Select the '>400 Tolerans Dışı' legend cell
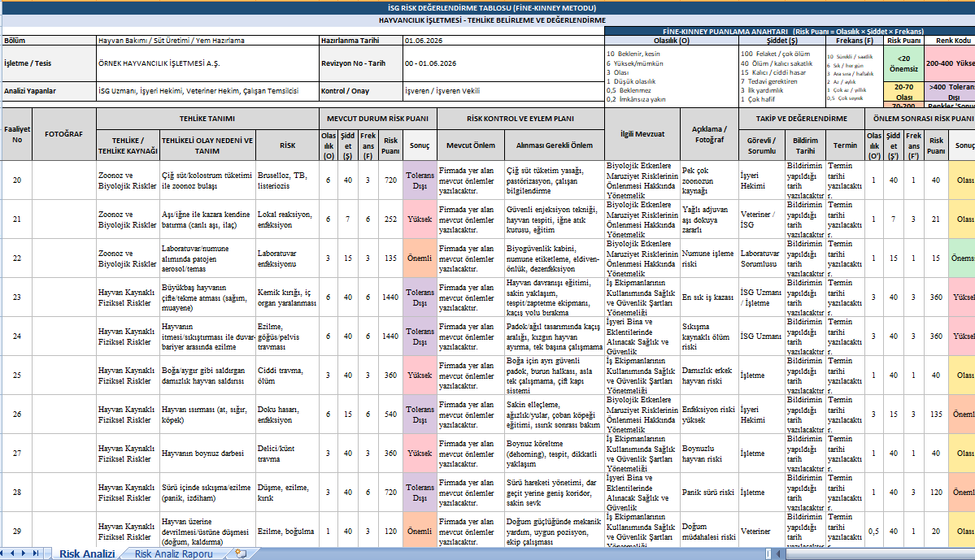975x560 pixels. coord(950,92)
